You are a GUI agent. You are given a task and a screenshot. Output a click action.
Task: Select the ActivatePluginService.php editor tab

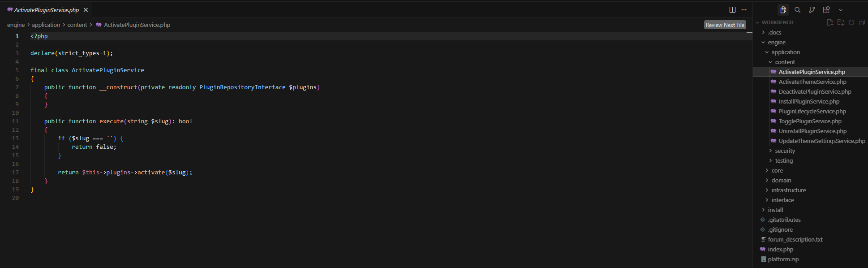tap(46, 10)
